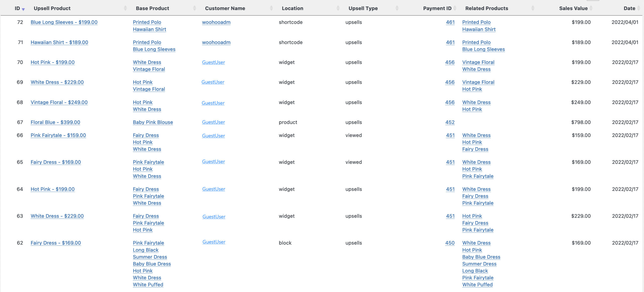Select the block location cell in row 62
644x292 pixels.
[x=285, y=243]
